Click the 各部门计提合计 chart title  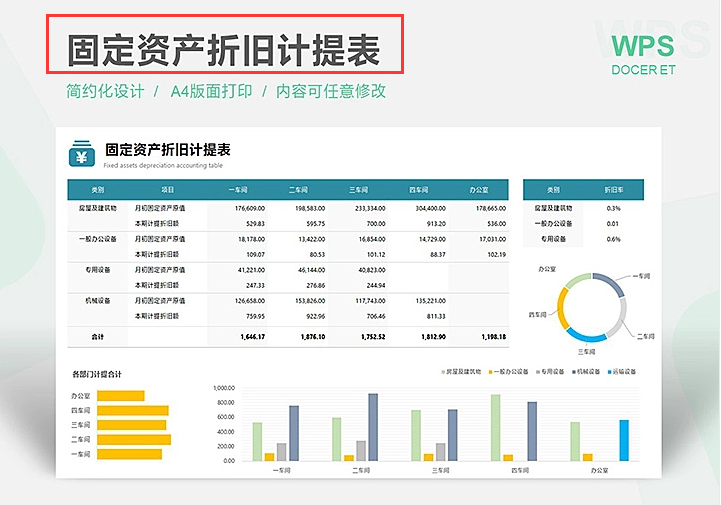point(97,374)
